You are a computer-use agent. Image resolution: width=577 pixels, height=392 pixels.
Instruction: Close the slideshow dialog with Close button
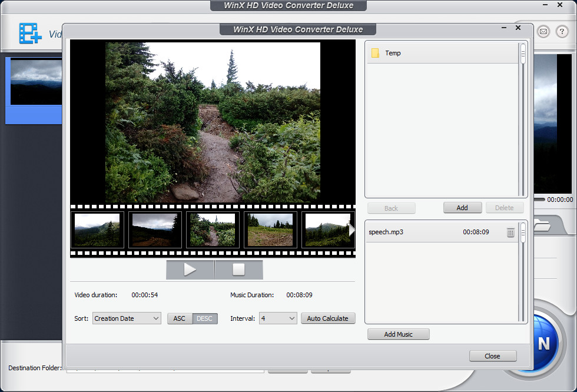point(493,356)
